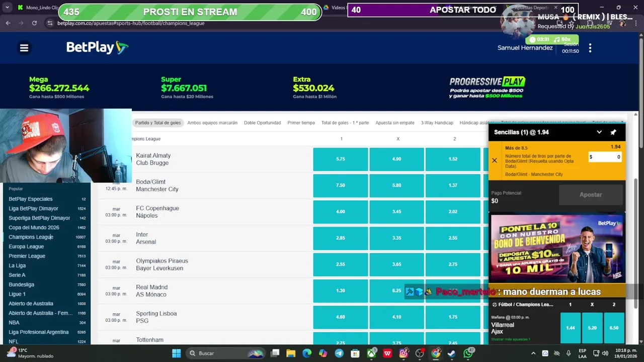Select Champions League in sidebar

coord(31,237)
